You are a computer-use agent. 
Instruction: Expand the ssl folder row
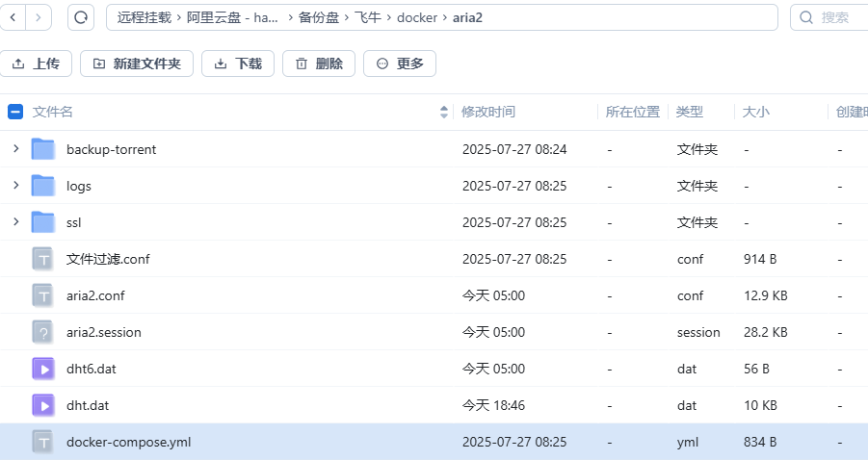[16, 221]
